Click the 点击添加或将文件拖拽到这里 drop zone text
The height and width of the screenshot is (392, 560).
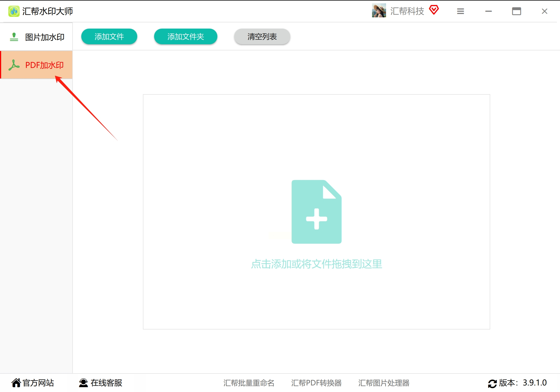[317, 264]
